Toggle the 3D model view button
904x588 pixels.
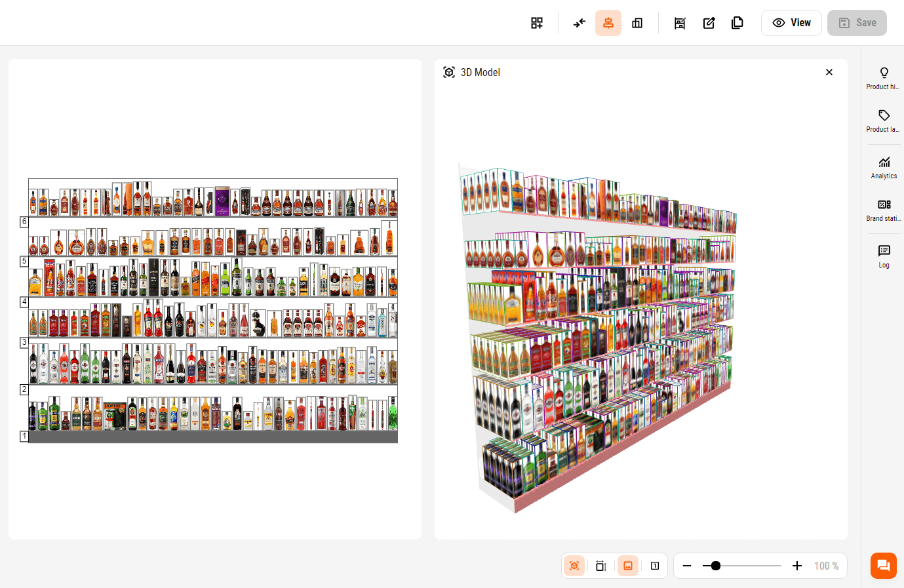[x=574, y=566]
